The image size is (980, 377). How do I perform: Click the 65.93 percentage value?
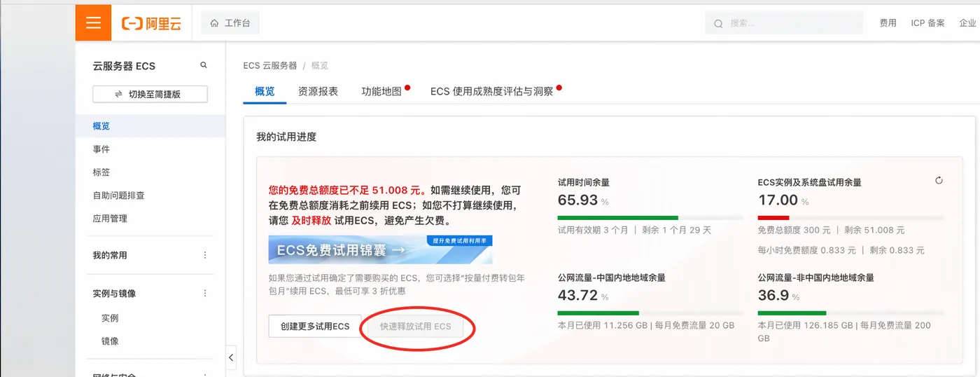(x=577, y=200)
